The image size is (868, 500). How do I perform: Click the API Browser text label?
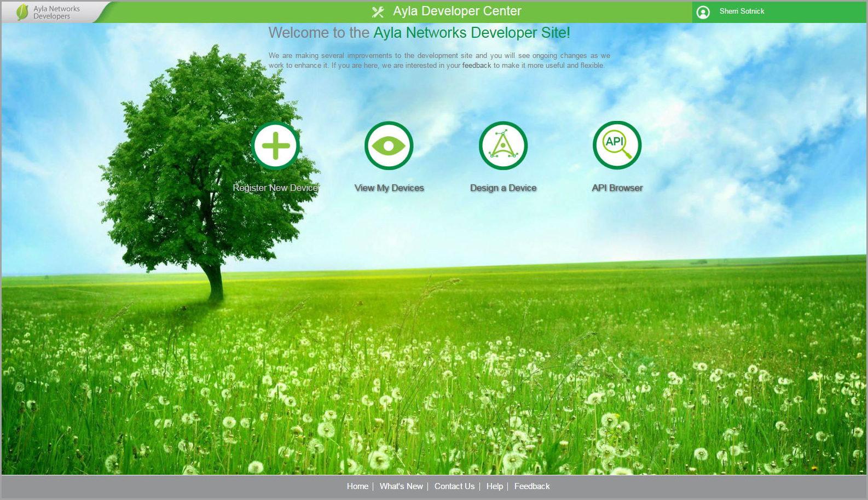(617, 188)
